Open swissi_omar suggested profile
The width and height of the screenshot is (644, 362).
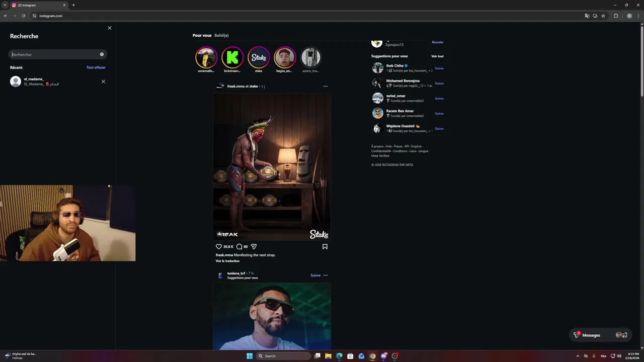(x=395, y=96)
